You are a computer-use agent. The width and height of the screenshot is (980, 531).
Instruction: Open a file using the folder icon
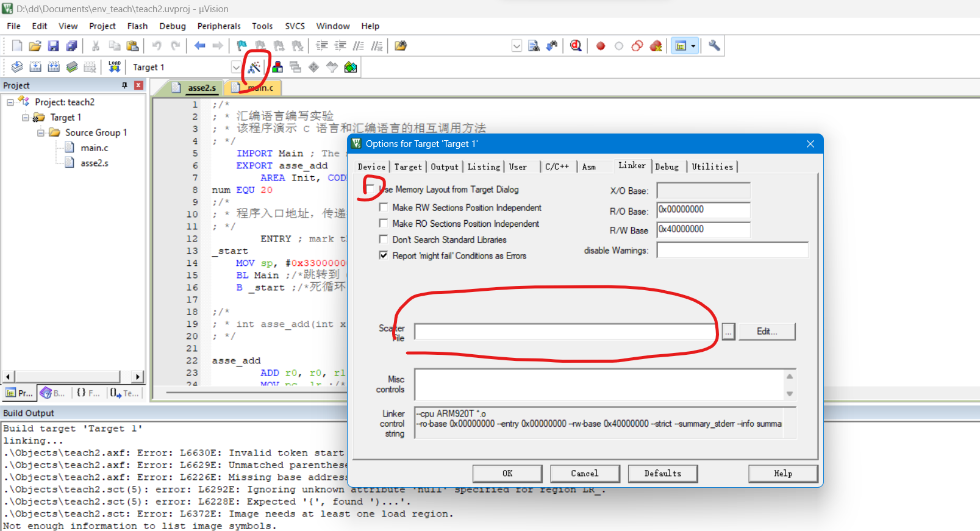point(35,46)
